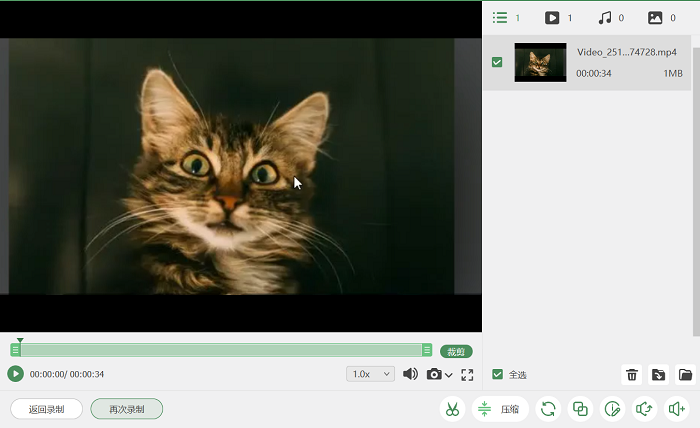This screenshot has height=428, width=700.
Task: Click the convert format circular arrows icon
Action: click(x=548, y=409)
